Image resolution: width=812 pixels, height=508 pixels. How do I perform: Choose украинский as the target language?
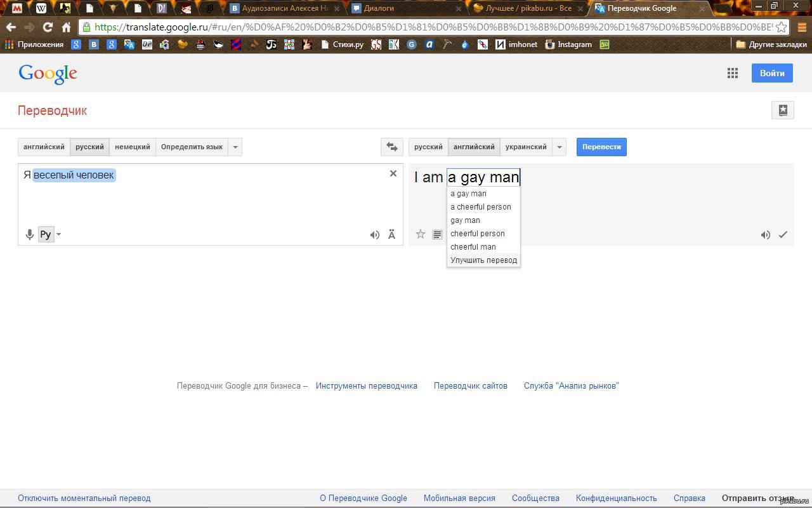pyautogui.click(x=526, y=147)
